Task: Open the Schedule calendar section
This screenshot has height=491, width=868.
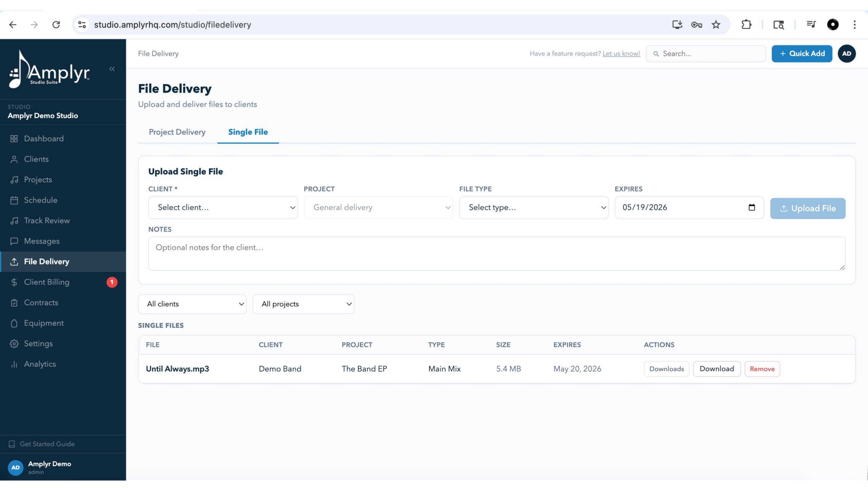Action: click(40, 200)
